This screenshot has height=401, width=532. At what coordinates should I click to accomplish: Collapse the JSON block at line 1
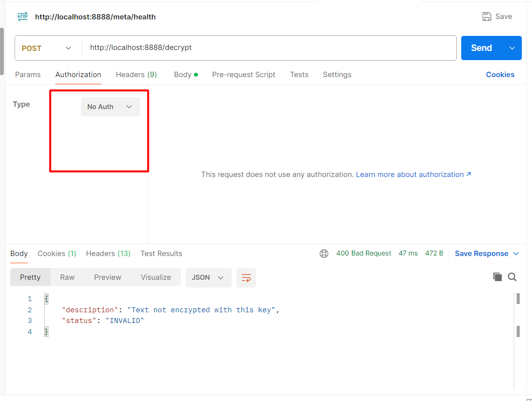pos(46,299)
